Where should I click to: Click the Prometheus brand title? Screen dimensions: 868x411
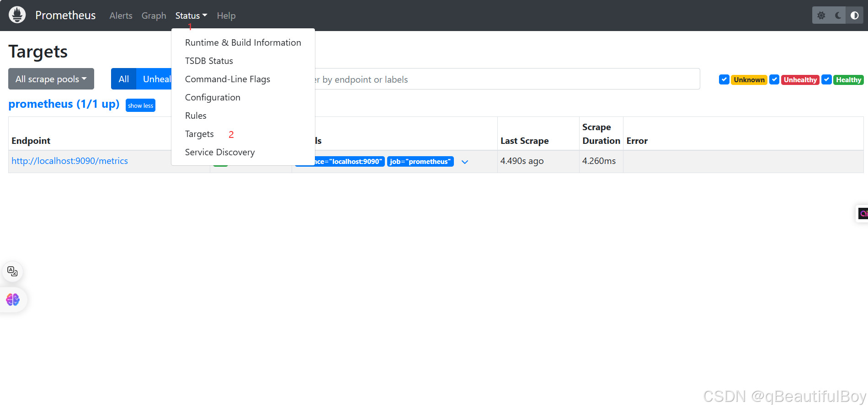pos(65,15)
